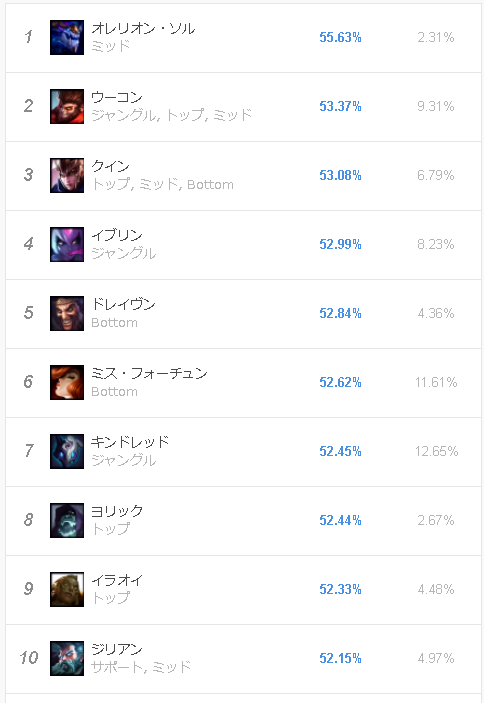The width and height of the screenshot is (484, 703).
Task: Select the イラオイ champion portrait
Action: pos(67,590)
